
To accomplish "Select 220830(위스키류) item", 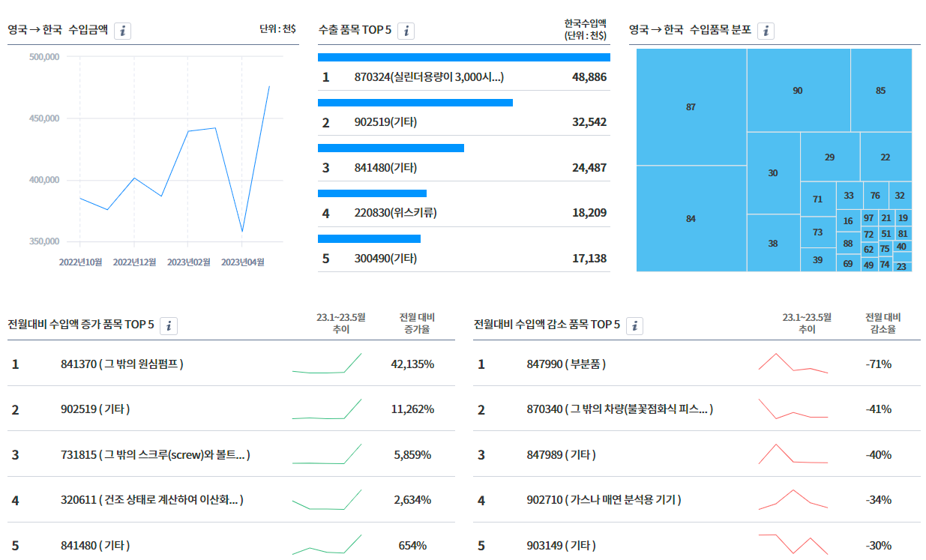I will [464, 213].
